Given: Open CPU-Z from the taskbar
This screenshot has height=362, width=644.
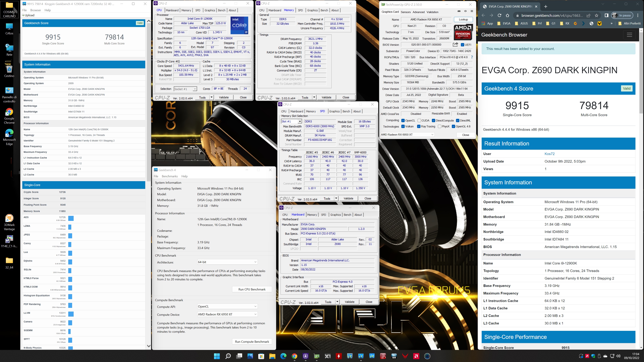Looking at the screenshot, I should (x=306, y=356).
